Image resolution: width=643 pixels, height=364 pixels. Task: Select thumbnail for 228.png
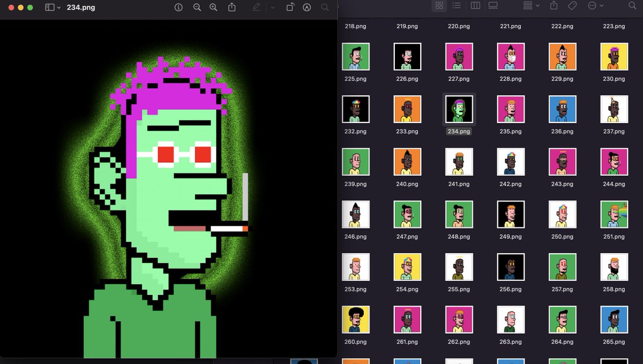511,57
